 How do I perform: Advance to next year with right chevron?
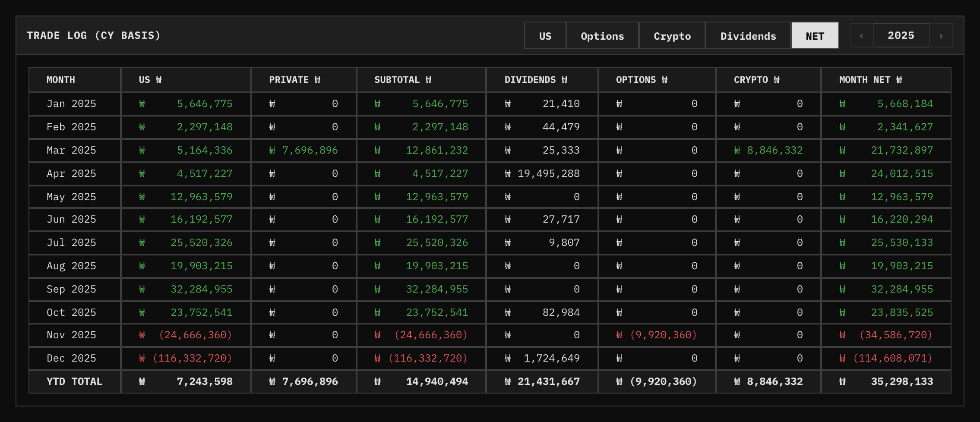coord(941,36)
